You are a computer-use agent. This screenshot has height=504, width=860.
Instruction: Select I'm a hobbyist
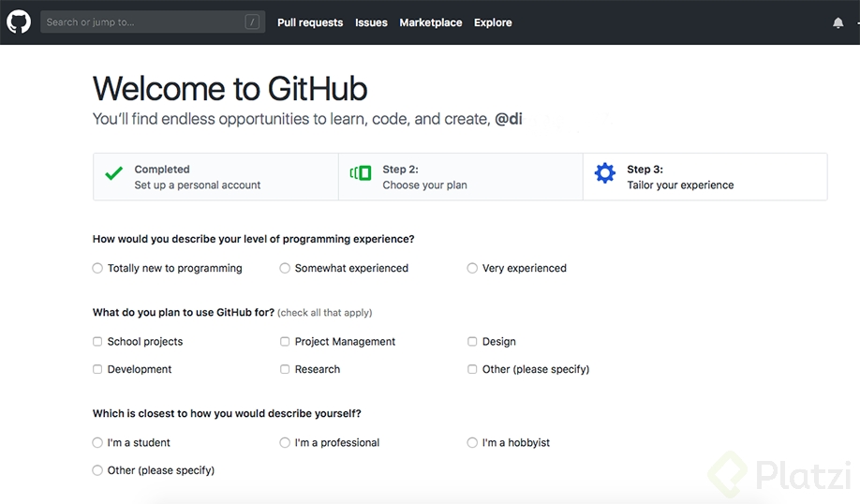[x=472, y=442]
